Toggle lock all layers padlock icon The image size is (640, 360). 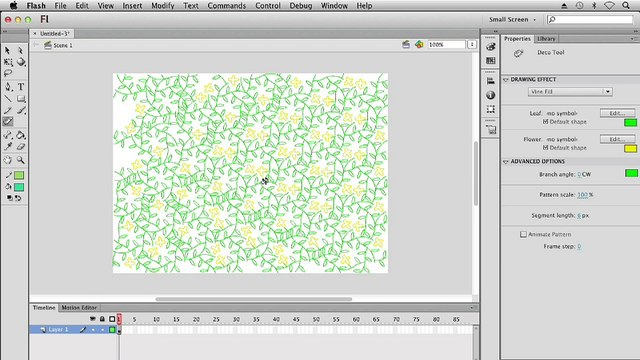point(102,319)
